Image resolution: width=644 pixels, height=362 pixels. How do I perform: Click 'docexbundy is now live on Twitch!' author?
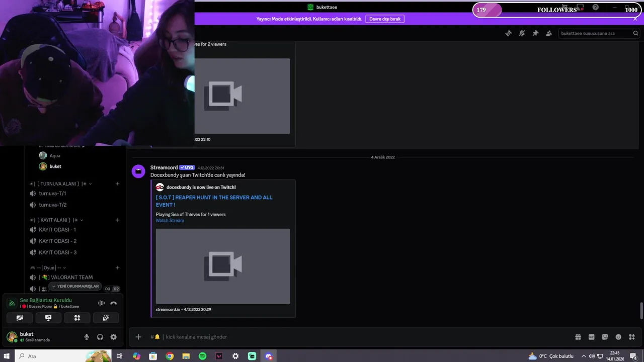[201, 187]
